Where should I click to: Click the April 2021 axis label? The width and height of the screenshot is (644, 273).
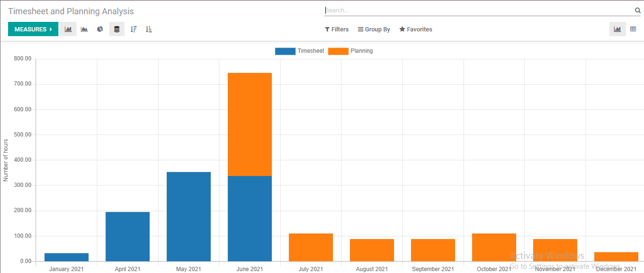click(x=128, y=269)
